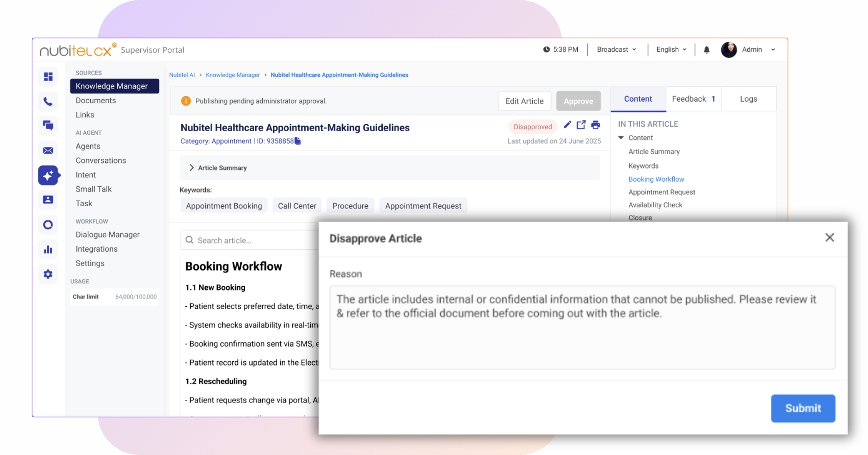Open the Broadcast dropdown
The image size is (868, 455).
click(616, 50)
